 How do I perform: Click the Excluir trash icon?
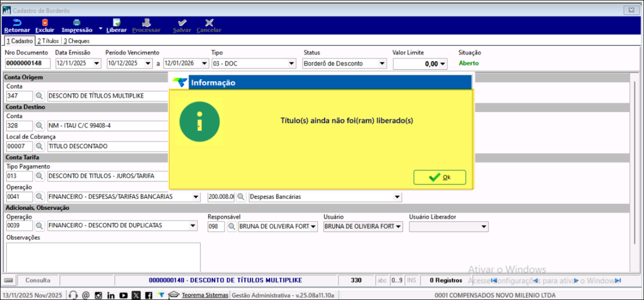coord(45,23)
